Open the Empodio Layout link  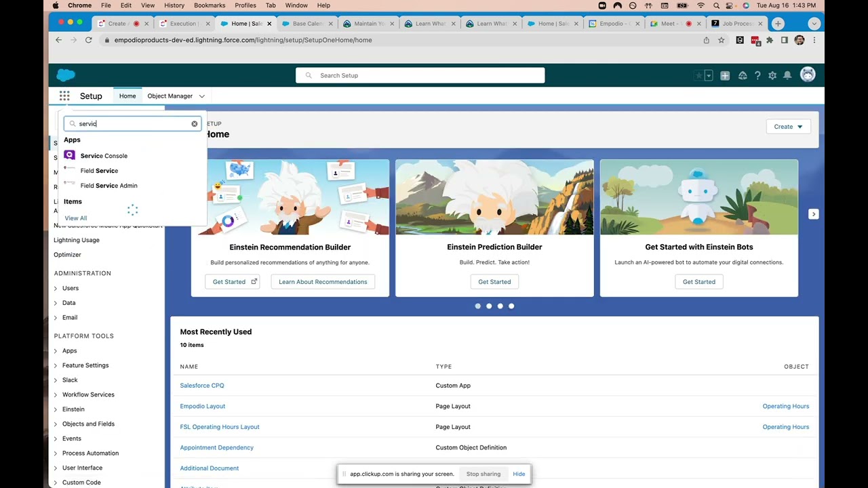pyautogui.click(x=203, y=407)
